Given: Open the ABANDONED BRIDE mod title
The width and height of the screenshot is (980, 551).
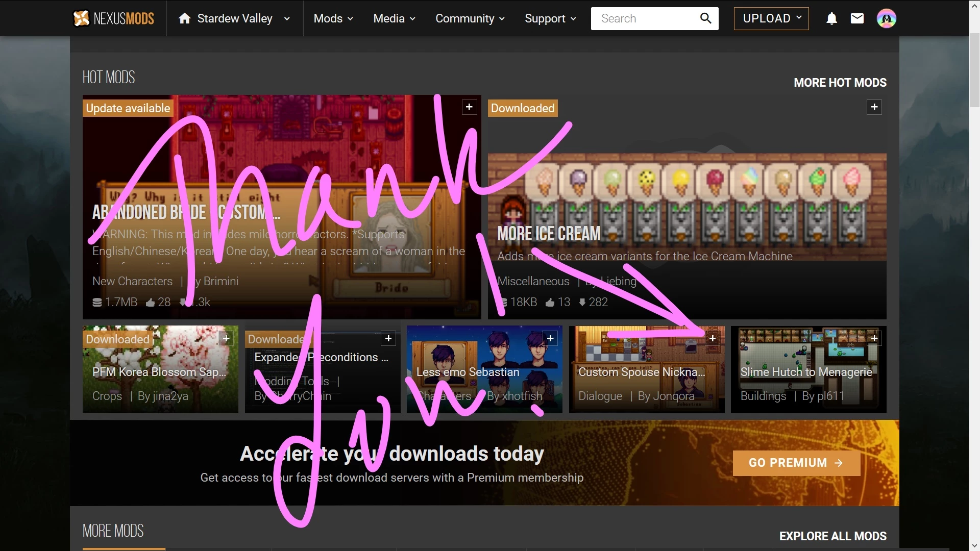Looking at the screenshot, I should tap(186, 212).
